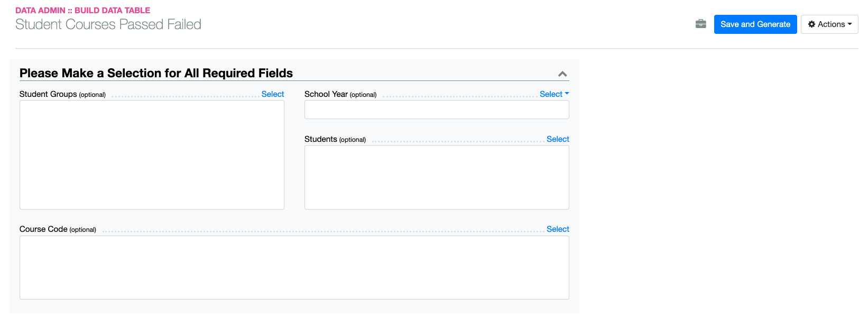
Task: Click the DATA ADMIN :: BUILD DATA TABLE breadcrumb
Action: click(x=82, y=10)
